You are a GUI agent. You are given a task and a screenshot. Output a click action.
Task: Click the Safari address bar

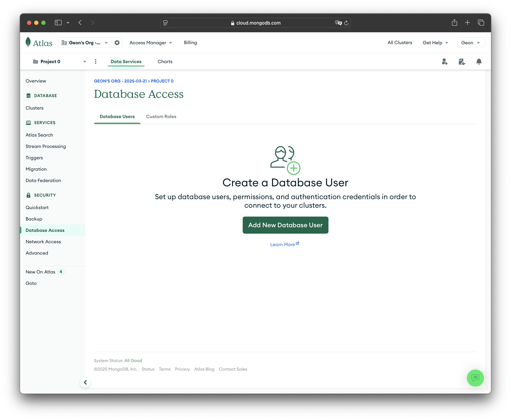click(258, 23)
